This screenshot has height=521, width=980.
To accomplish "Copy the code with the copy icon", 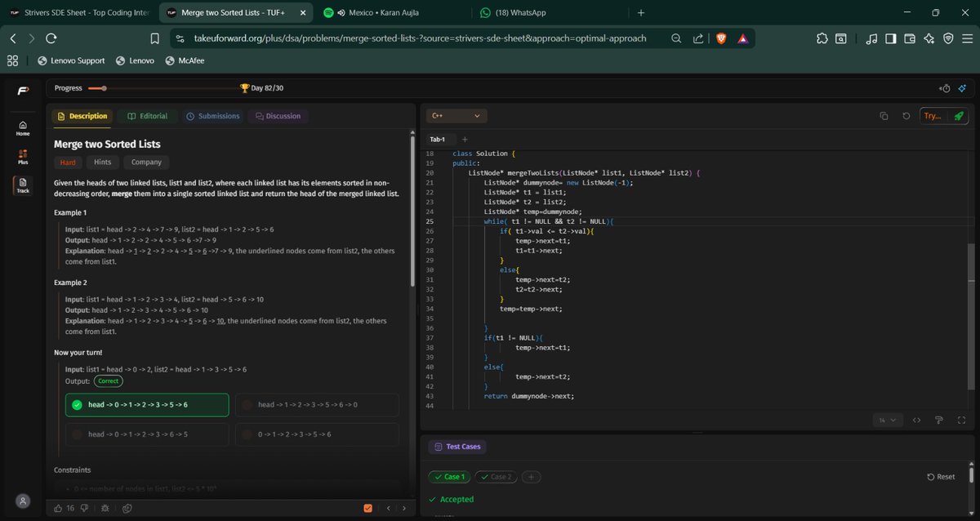I will (x=884, y=116).
